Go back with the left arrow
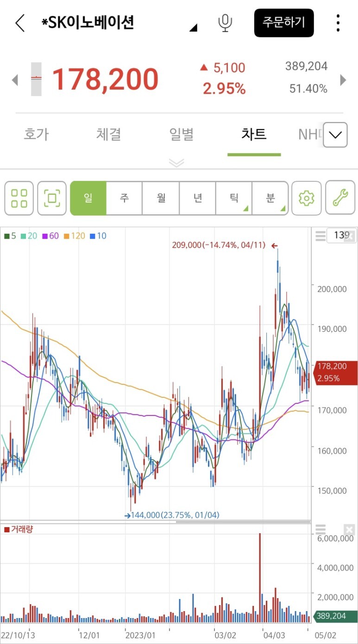Image resolution: width=358 pixels, height=644 pixels. 19,23
